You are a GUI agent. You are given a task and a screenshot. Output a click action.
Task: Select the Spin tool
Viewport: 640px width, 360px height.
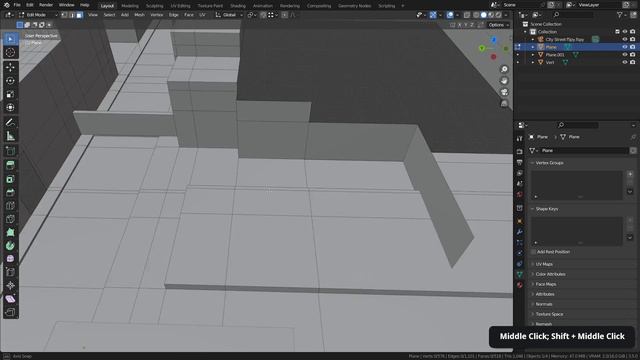[10, 246]
